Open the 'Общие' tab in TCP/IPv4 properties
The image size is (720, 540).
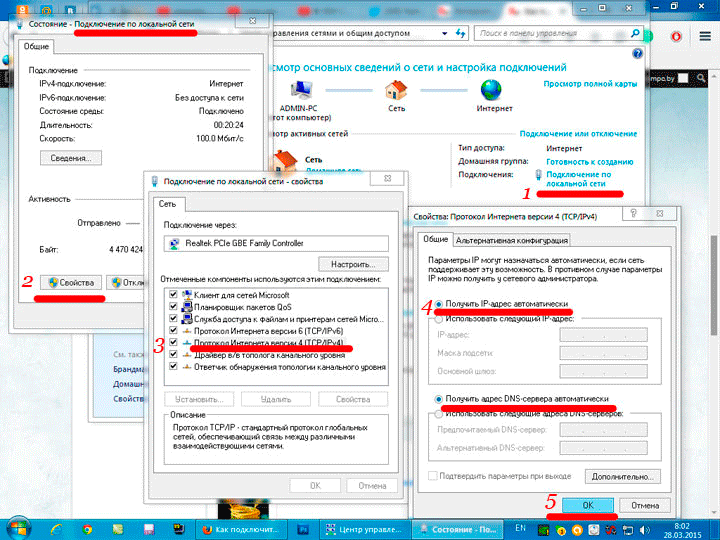click(435, 239)
